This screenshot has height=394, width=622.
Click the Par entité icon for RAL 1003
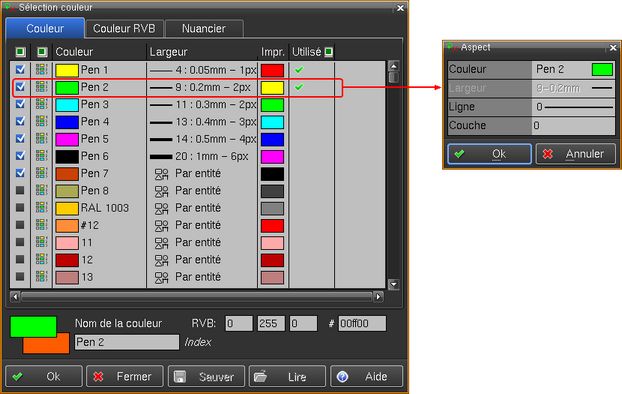click(161, 208)
